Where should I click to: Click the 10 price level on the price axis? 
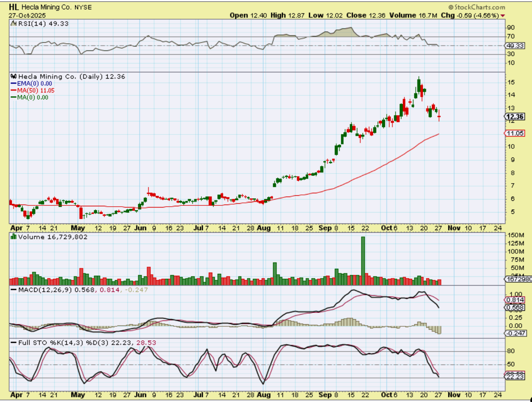pos(511,147)
